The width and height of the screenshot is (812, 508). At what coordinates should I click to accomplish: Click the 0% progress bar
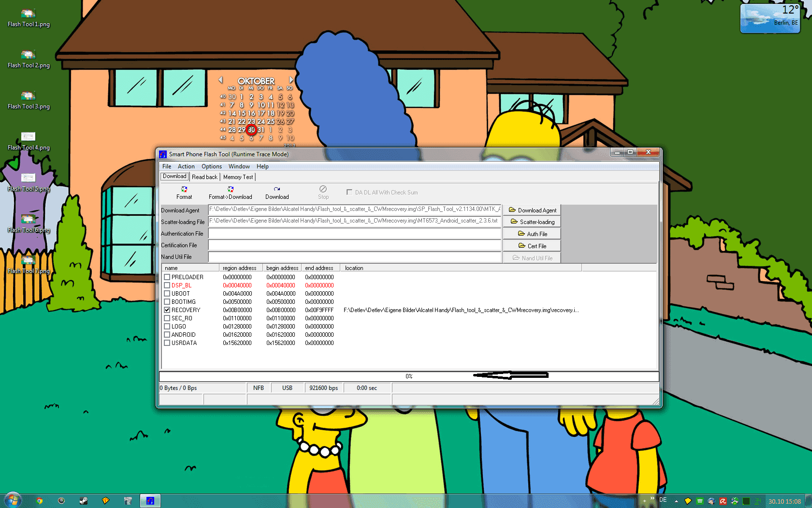tap(409, 376)
